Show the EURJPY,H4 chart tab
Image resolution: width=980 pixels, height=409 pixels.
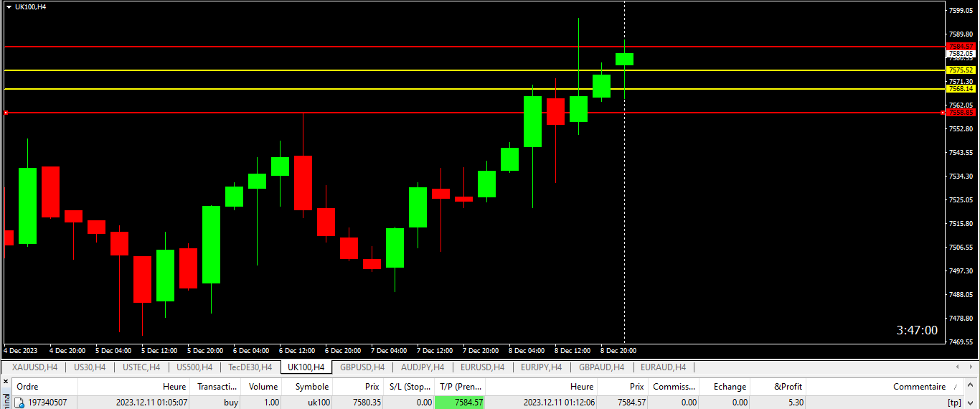(542, 367)
